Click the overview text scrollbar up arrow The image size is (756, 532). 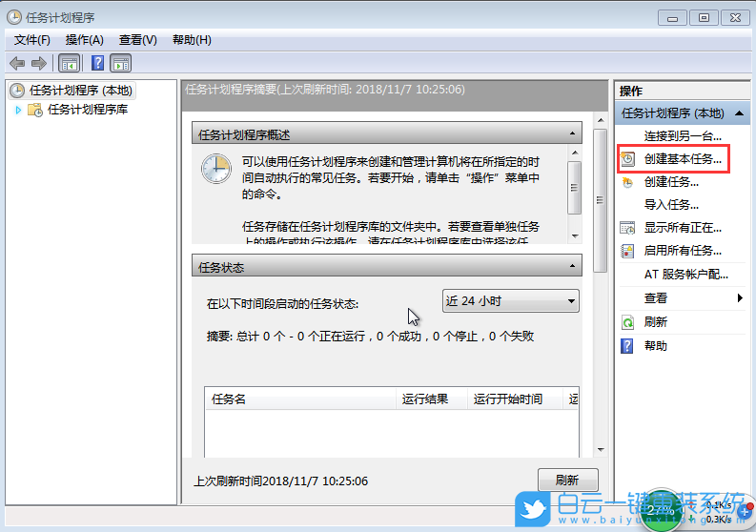(574, 153)
